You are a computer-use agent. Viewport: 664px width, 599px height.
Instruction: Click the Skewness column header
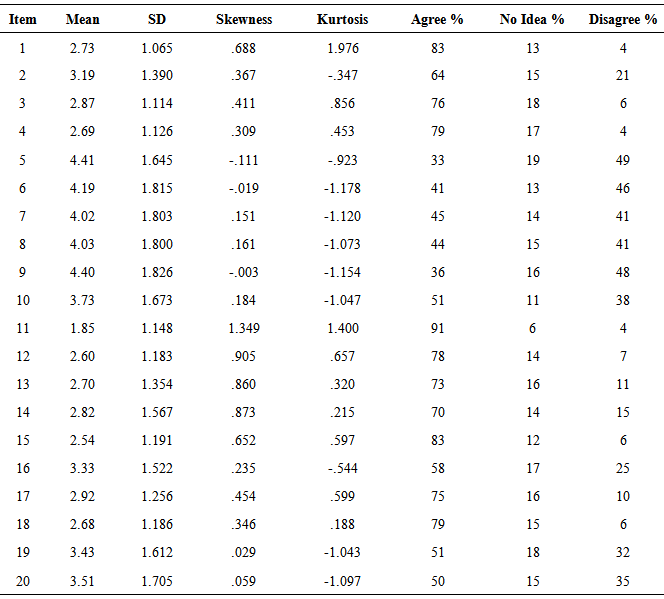[x=244, y=20]
